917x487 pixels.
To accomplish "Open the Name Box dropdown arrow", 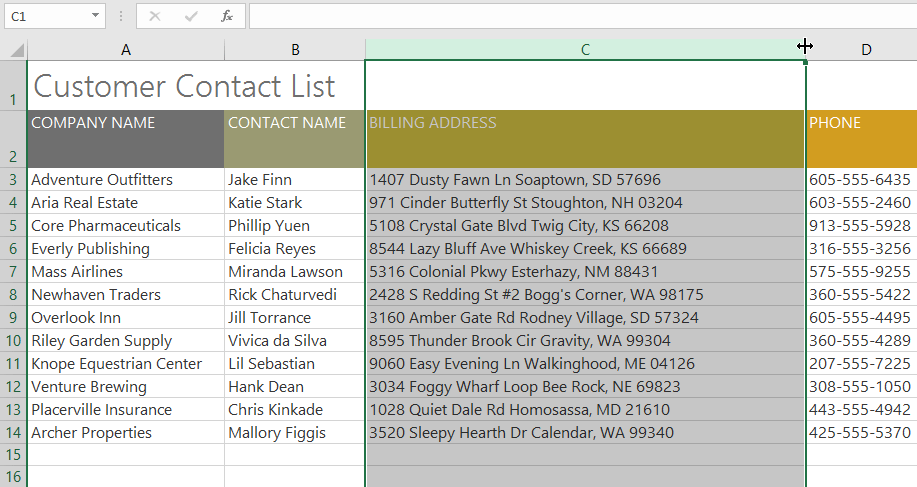I will 95,16.
